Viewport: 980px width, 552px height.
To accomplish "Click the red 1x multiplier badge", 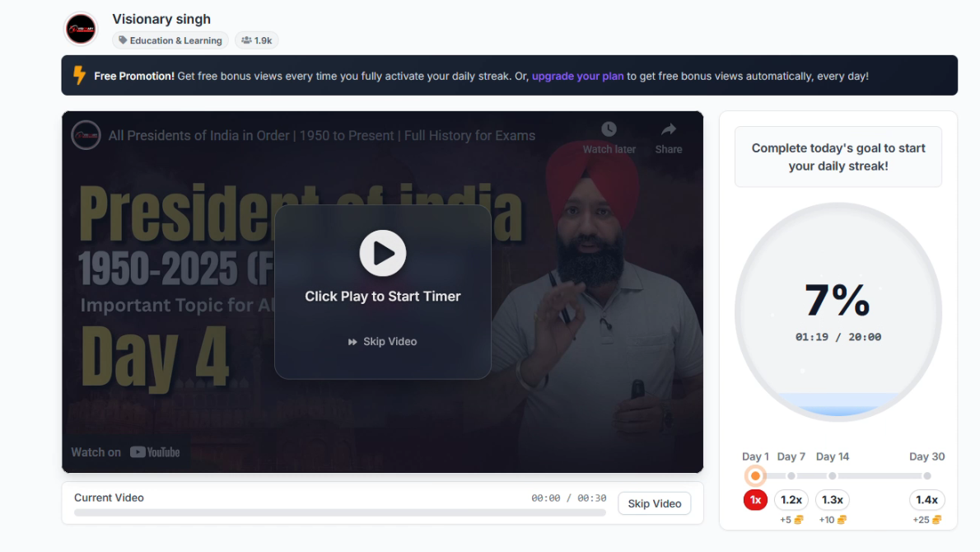I will point(755,500).
